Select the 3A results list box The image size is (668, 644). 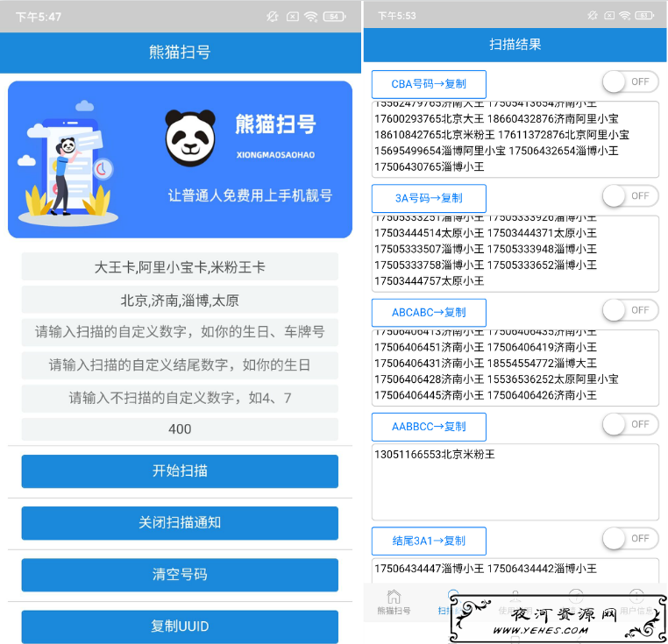(515, 253)
